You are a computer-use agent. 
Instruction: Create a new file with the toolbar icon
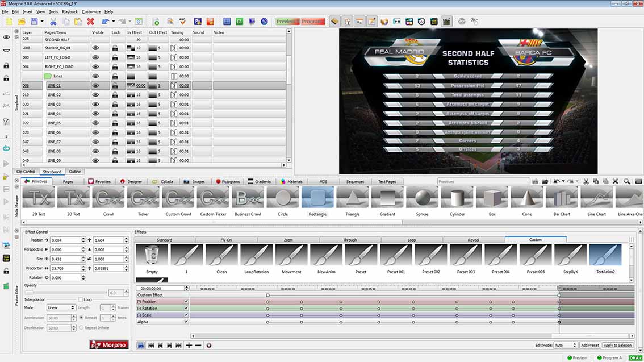9,22
